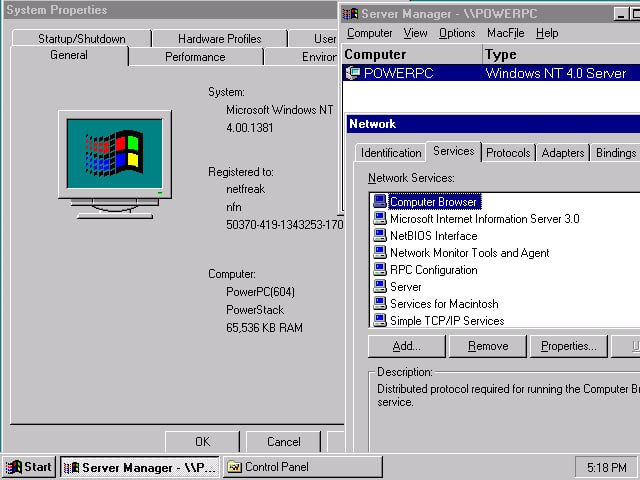Screen dimensions: 640x480
Task: Click Cancel in System Properties
Action: [x=283, y=442]
